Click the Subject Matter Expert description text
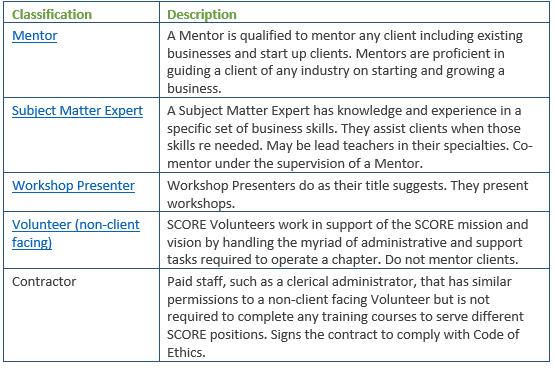The image size is (554, 368). coord(349,137)
